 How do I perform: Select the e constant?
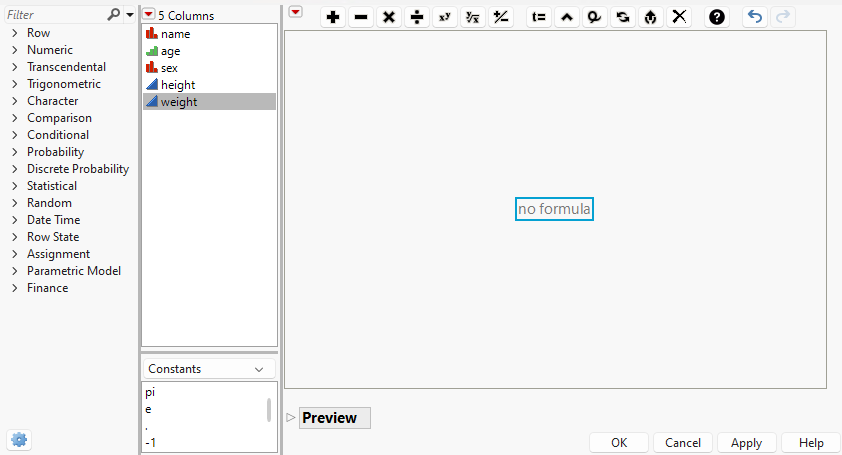coord(148,409)
